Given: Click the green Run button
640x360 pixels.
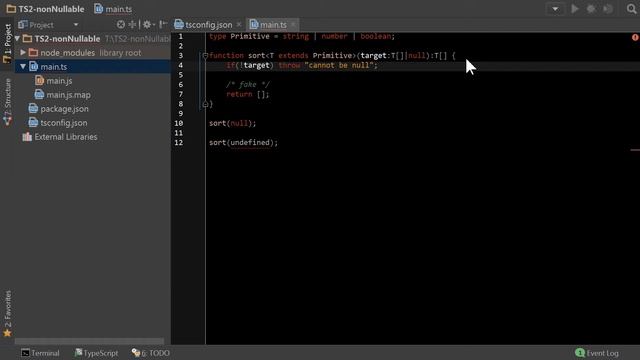Looking at the screenshot, I should [x=575, y=9].
